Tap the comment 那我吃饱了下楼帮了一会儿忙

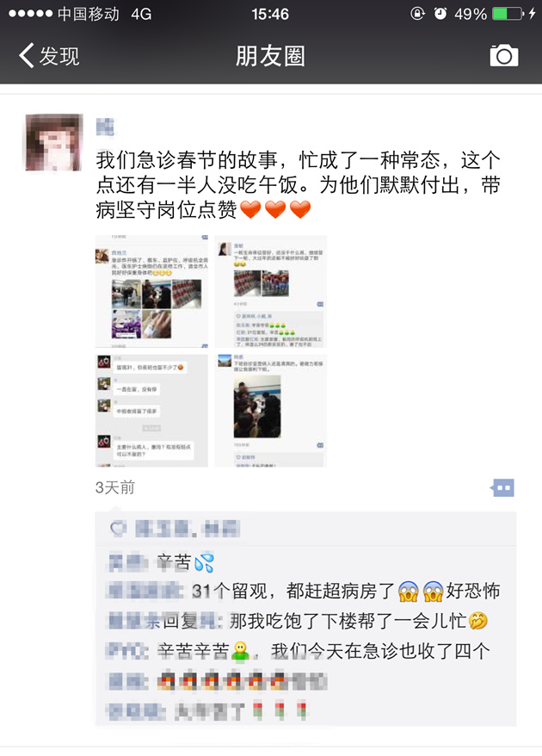click(x=299, y=621)
